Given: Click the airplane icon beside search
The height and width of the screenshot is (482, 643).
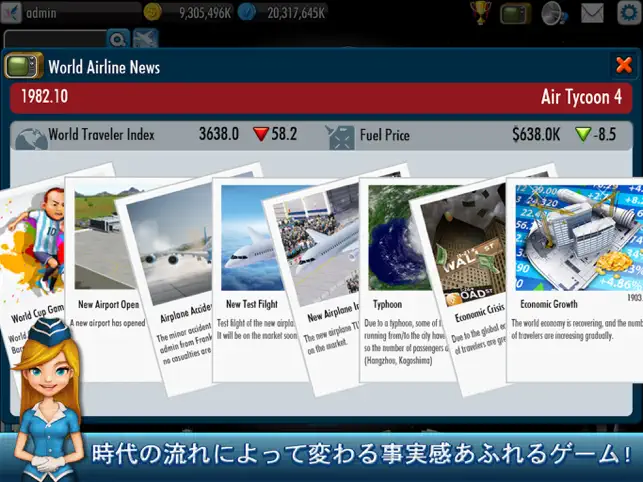Looking at the screenshot, I should [x=145, y=39].
